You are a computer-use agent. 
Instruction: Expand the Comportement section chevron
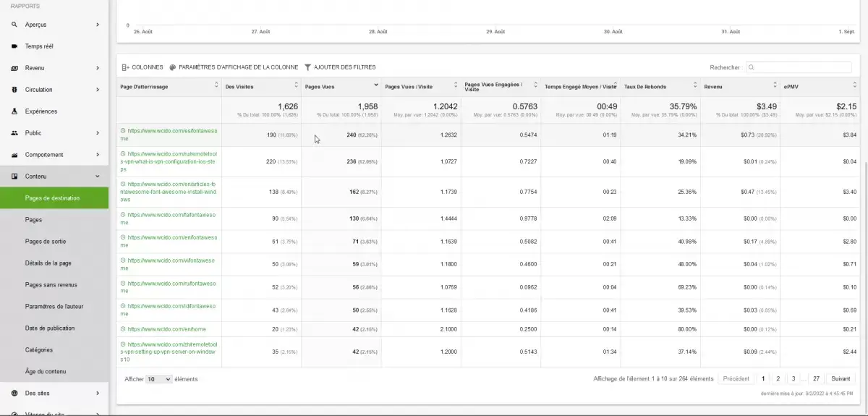tap(98, 155)
